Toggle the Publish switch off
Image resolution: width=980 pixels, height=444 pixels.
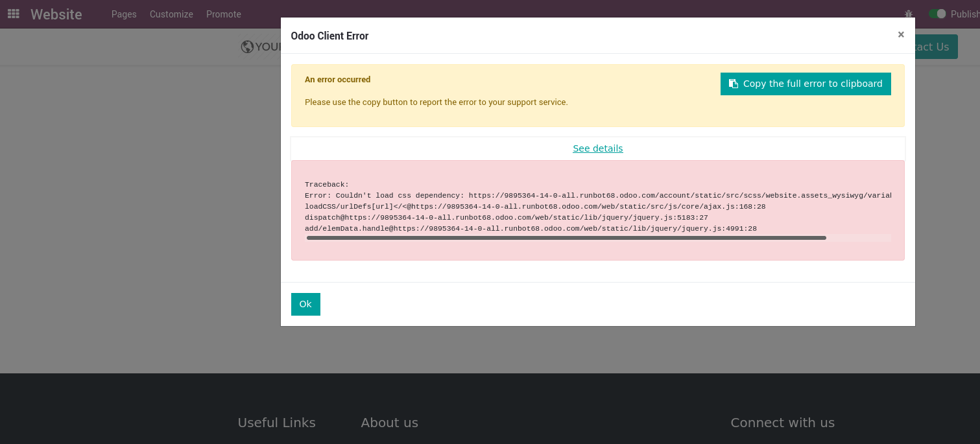click(938, 13)
